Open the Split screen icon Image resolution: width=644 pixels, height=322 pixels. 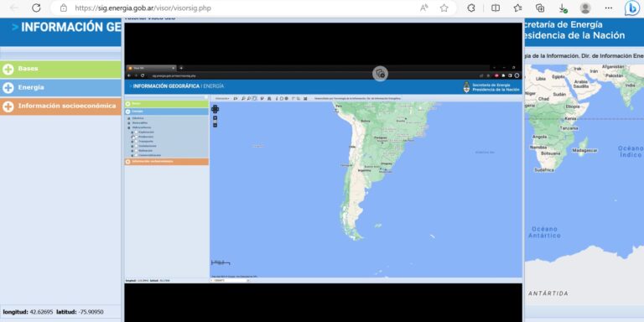(496, 8)
